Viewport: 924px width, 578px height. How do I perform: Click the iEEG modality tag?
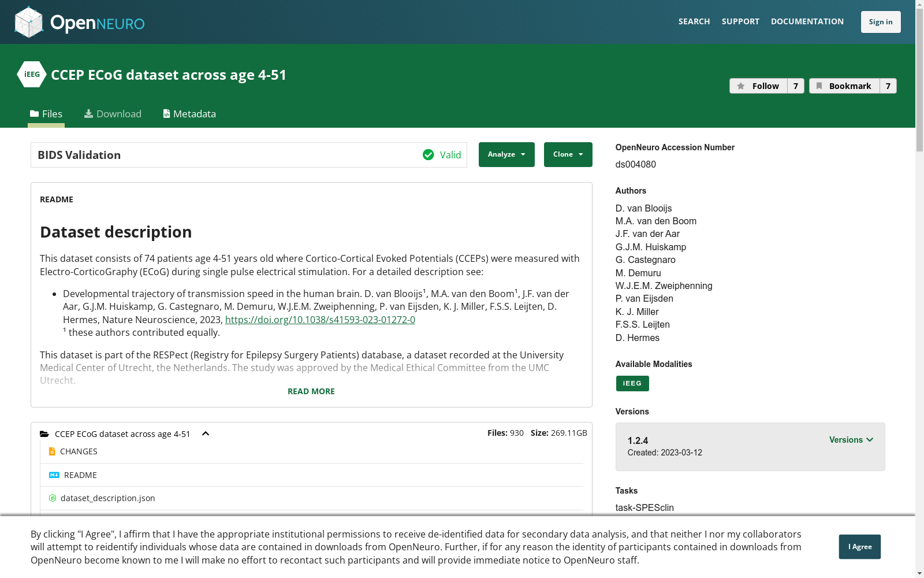[x=632, y=383]
